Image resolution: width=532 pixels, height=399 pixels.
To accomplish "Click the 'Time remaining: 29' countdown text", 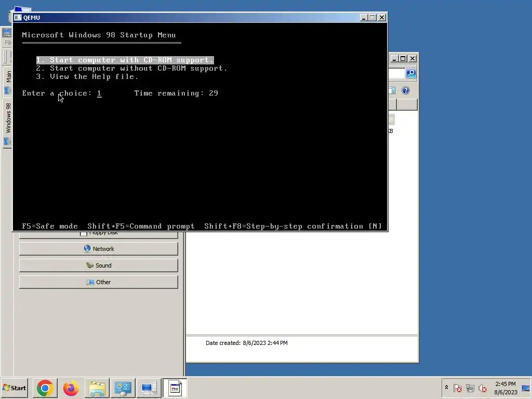I will tap(176, 94).
